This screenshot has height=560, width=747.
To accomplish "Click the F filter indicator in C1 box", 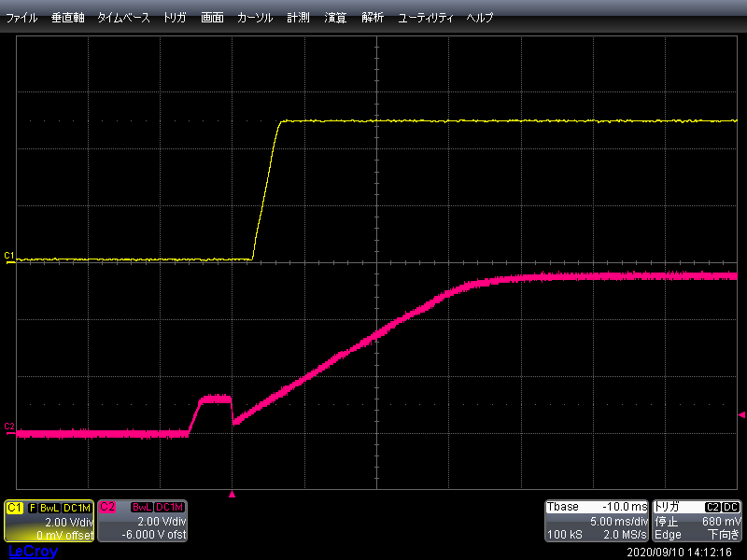I will click(x=33, y=508).
